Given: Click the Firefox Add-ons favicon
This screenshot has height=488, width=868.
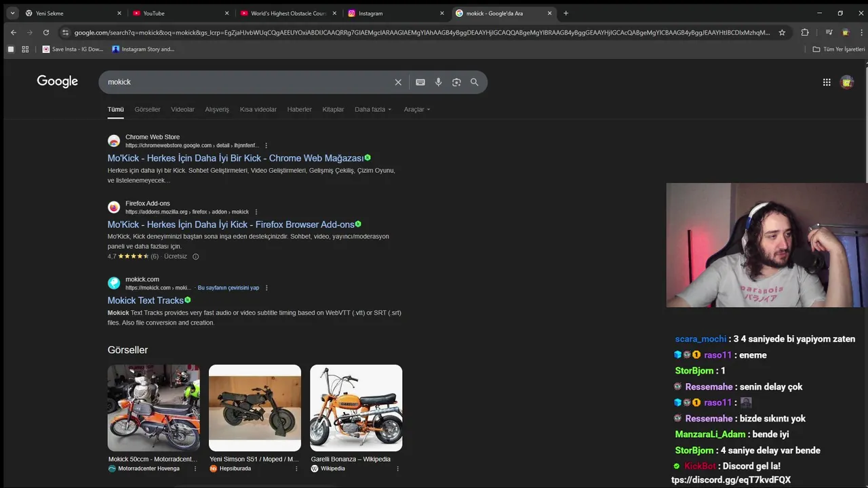Looking at the screenshot, I should tap(114, 207).
